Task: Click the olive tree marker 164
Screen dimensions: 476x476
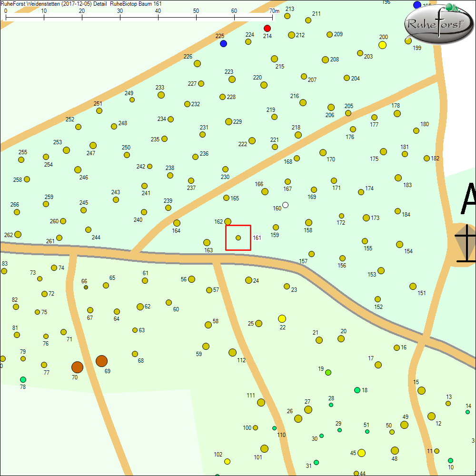Action: coord(177,223)
